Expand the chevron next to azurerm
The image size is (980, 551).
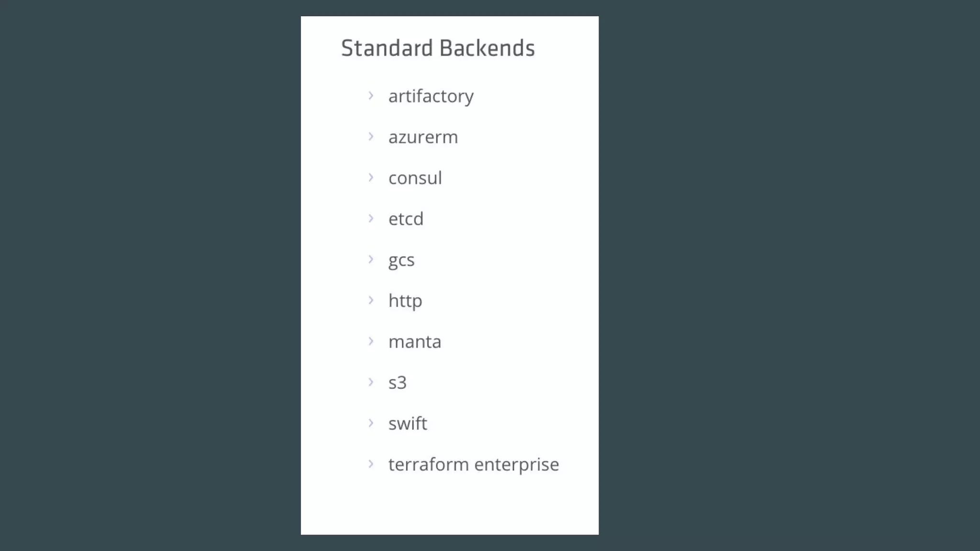click(x=371, y=137)
